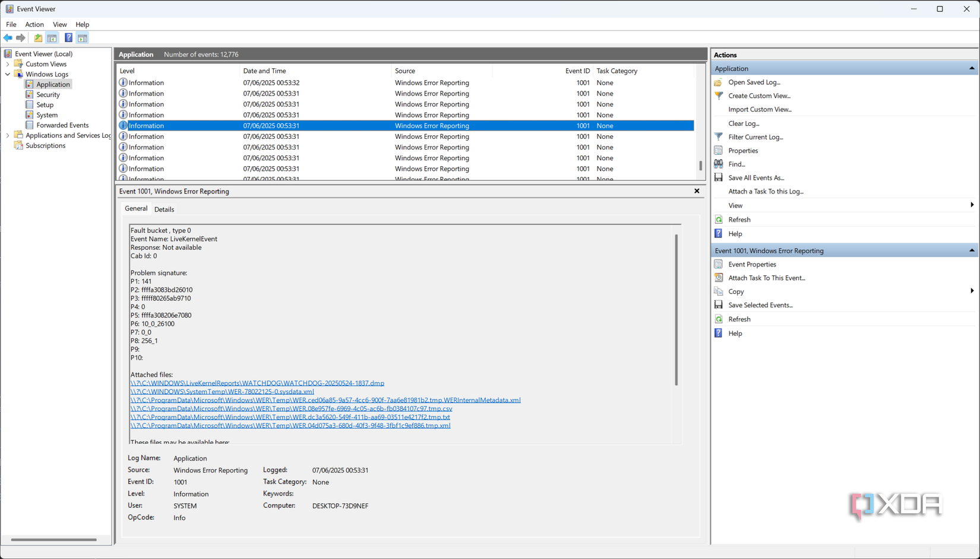Open the Action menu
The image size is (980, 559).
point(34,24)
